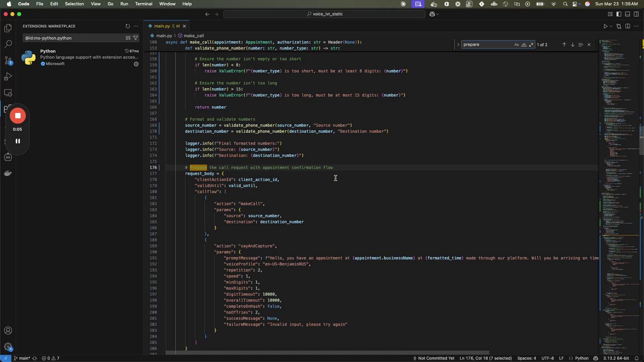Close the main.py editor tab
The image size is (644, 362).
(184, 26)
